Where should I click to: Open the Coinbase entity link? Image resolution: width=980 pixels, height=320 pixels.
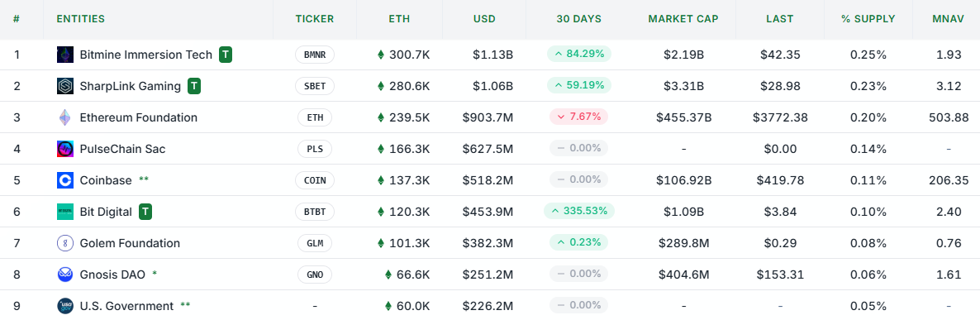click(106, 180)
